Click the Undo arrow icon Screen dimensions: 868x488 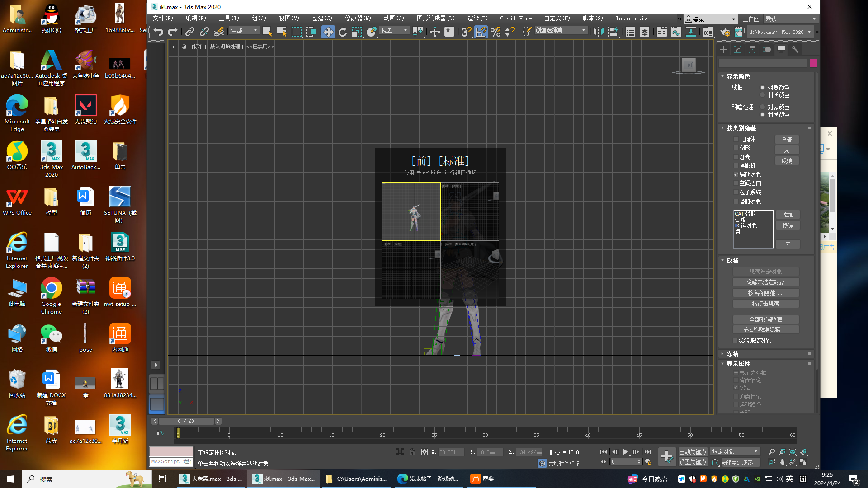click(158, 32)
